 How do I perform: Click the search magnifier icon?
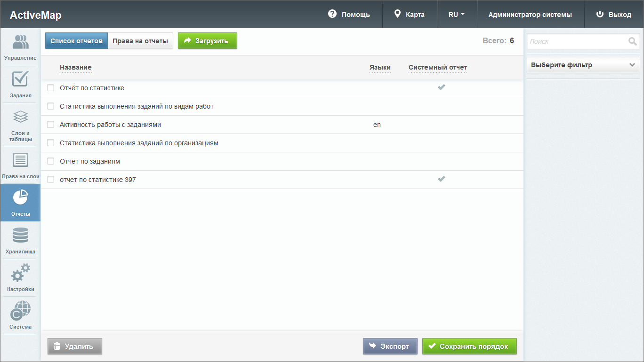click(x=632, y=41)
